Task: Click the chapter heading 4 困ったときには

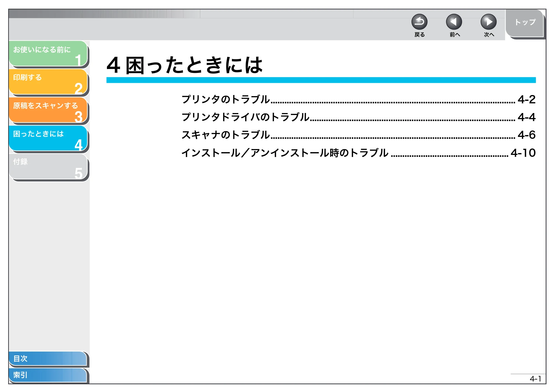Action: (x=184, y=65)
